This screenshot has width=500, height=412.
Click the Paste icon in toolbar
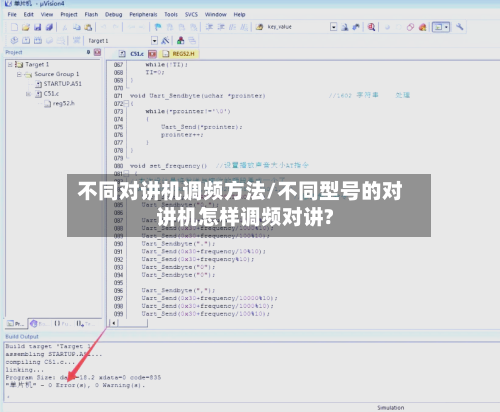[x=88, y=27]
